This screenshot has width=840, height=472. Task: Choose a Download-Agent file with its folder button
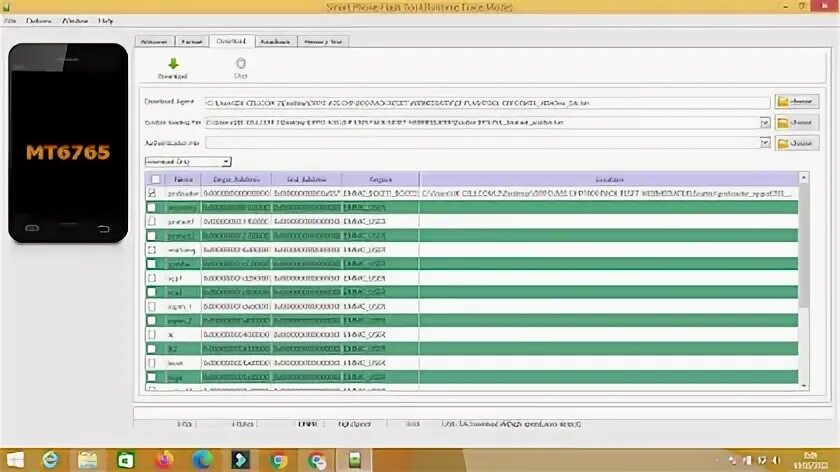coord(797,101)
